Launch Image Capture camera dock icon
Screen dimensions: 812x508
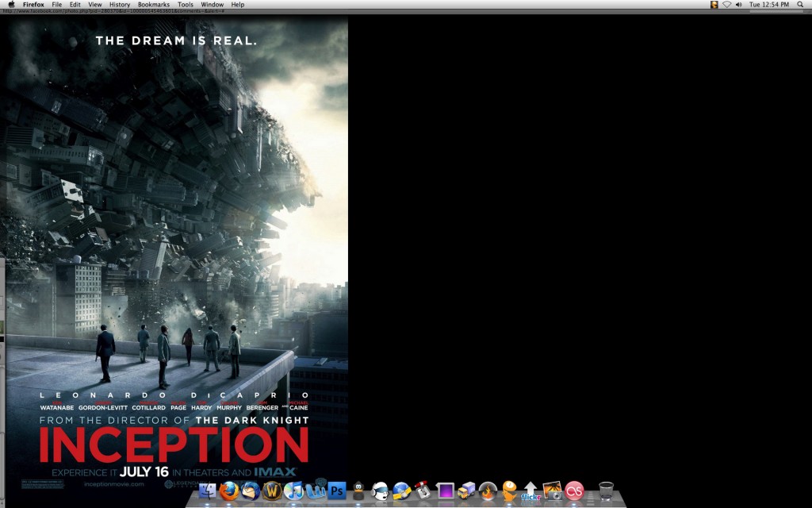click(552, 490)
